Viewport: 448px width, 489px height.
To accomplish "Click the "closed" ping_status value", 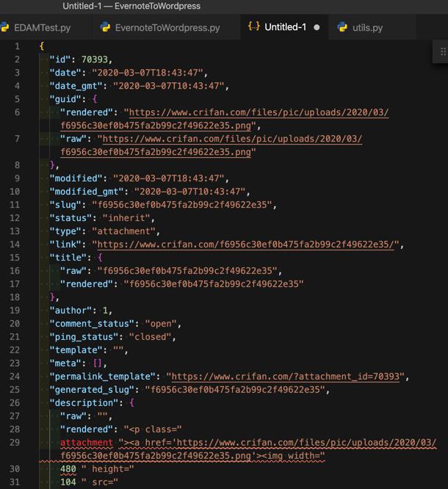I will click(x=150, y=337).
